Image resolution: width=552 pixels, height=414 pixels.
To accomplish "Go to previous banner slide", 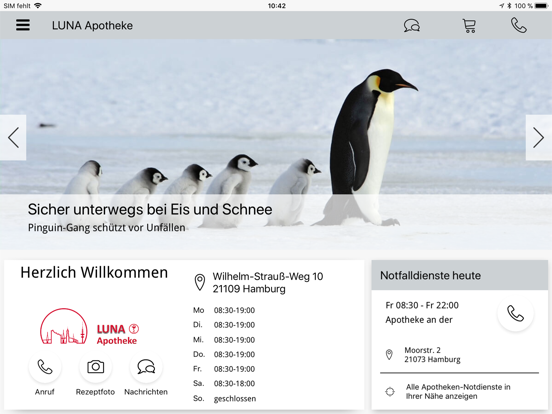I will pos(13,137).
